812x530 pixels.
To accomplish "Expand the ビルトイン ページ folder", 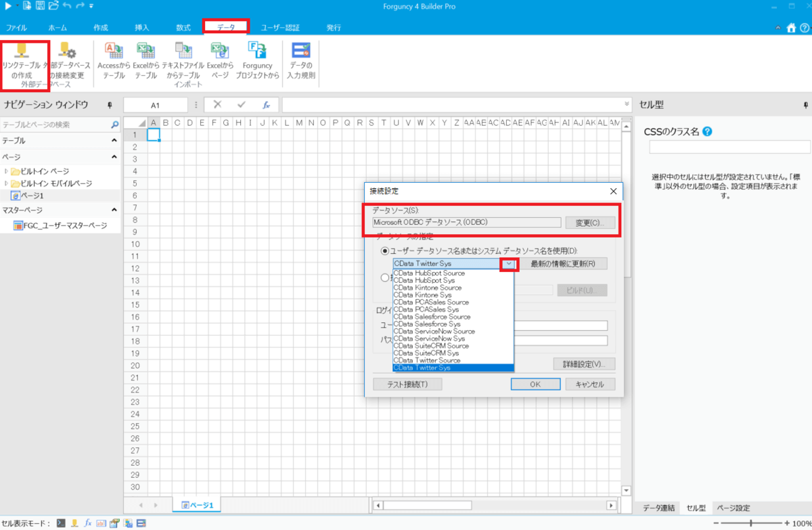I will point(6,171).
